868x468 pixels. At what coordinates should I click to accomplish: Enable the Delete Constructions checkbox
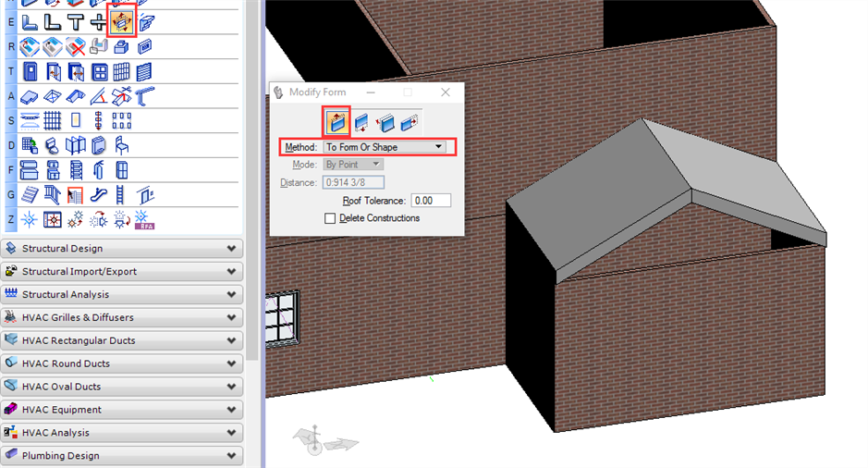click(x=330, y=218)
